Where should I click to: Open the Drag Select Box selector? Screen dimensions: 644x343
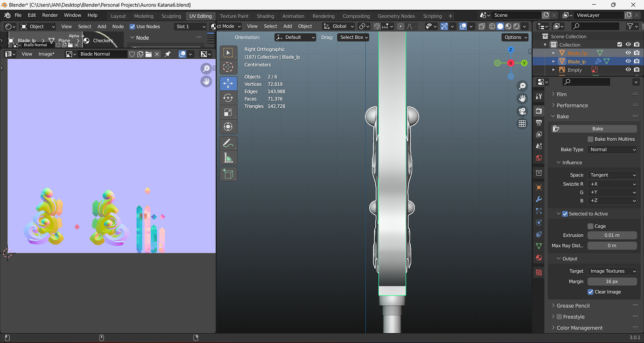[353, 37]
